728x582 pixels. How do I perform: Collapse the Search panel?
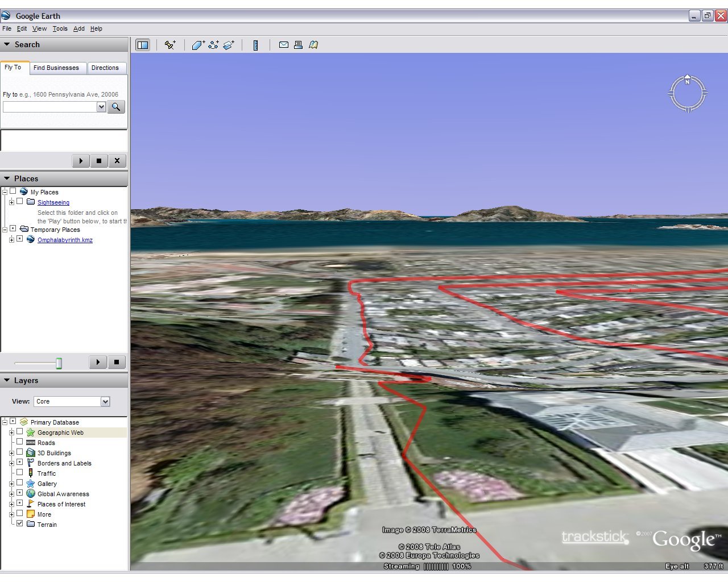point(7,44)
